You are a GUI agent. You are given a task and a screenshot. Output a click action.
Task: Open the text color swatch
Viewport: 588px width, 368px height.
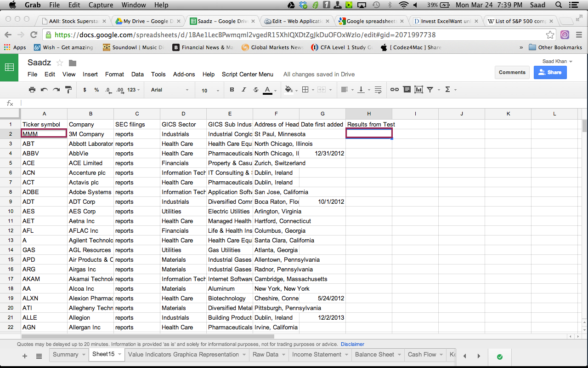(267, 89)
